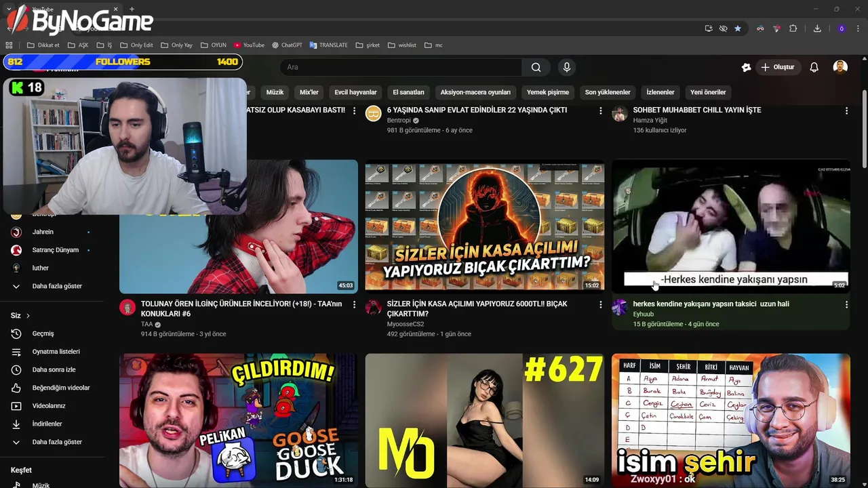Open the browser apps grid icon
Screen dimensions: 868x488
9,45
